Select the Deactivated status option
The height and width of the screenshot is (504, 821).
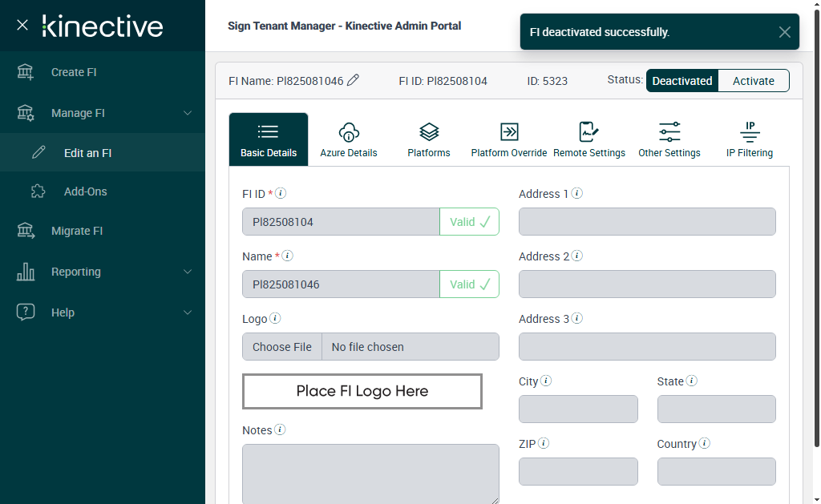click(x=682, y=81)
